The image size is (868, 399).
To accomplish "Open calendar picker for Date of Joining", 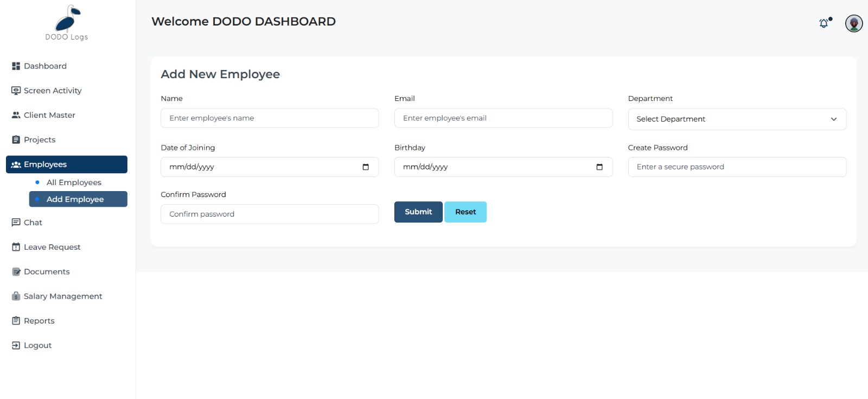I will [366, 167].
